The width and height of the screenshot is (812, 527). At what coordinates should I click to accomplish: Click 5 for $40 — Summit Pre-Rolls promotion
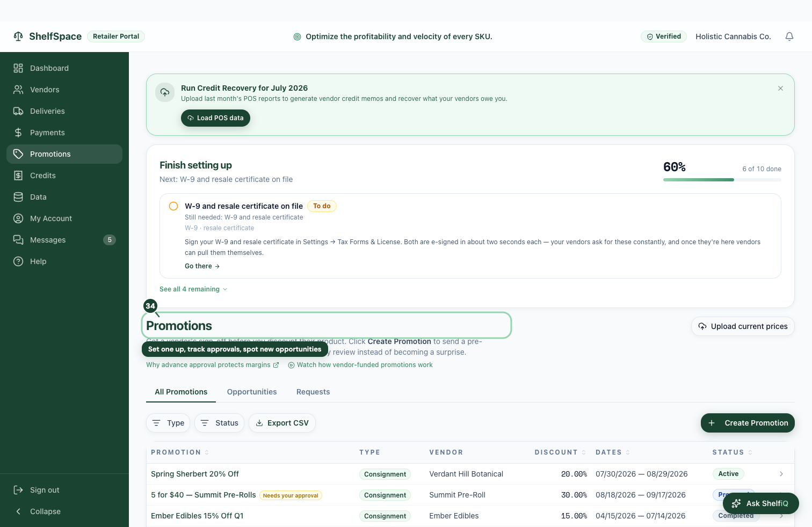click(x=204, y=495)
